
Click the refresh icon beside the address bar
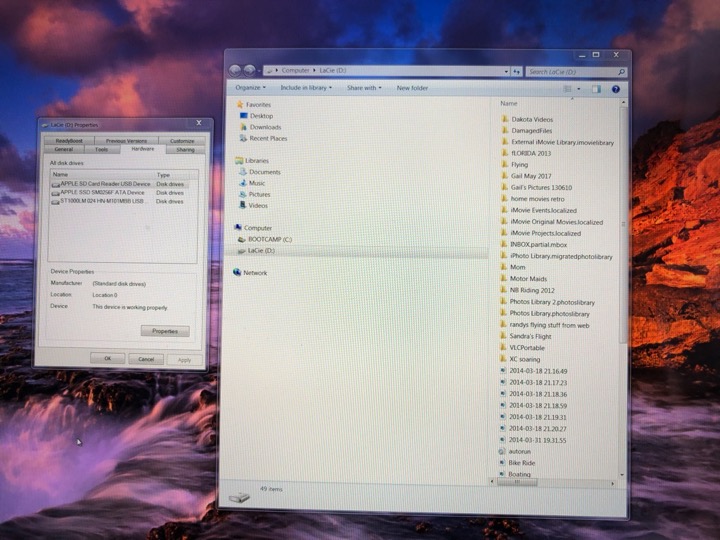517,72
